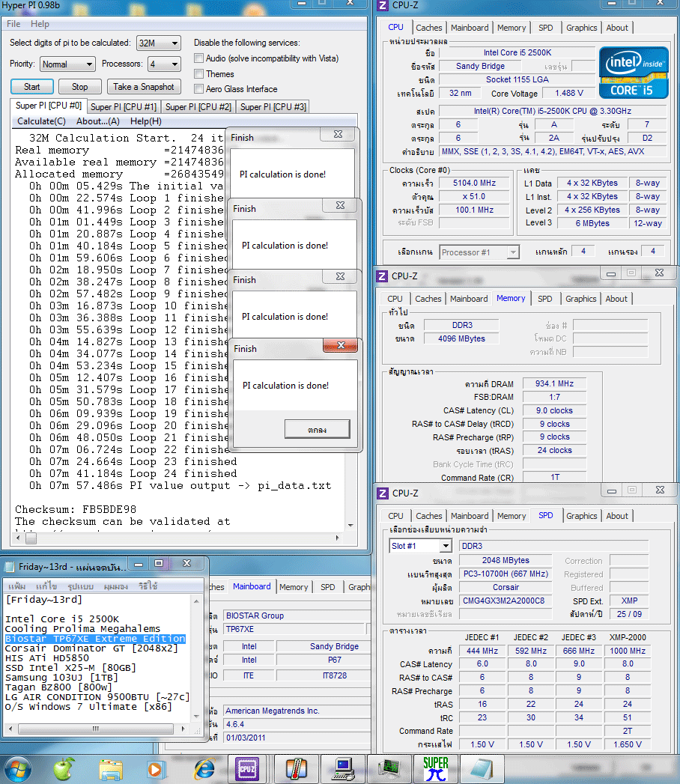Viewport: 680px width, 784px height.
Task: Click the CMG4GX3M2A2000C8 part number field
Action: click(x=506, y=601)
